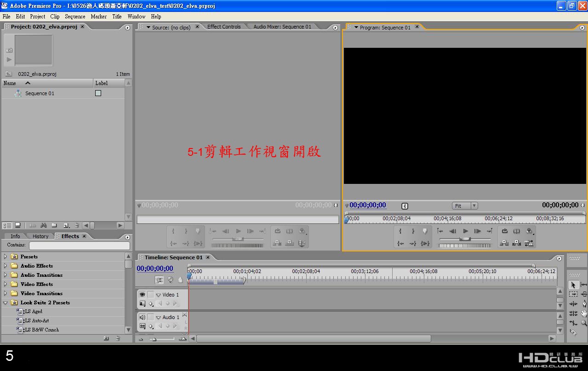Click Extract button in Program monitor
Screen dimensions: 588x371
[x=517, y=243]
